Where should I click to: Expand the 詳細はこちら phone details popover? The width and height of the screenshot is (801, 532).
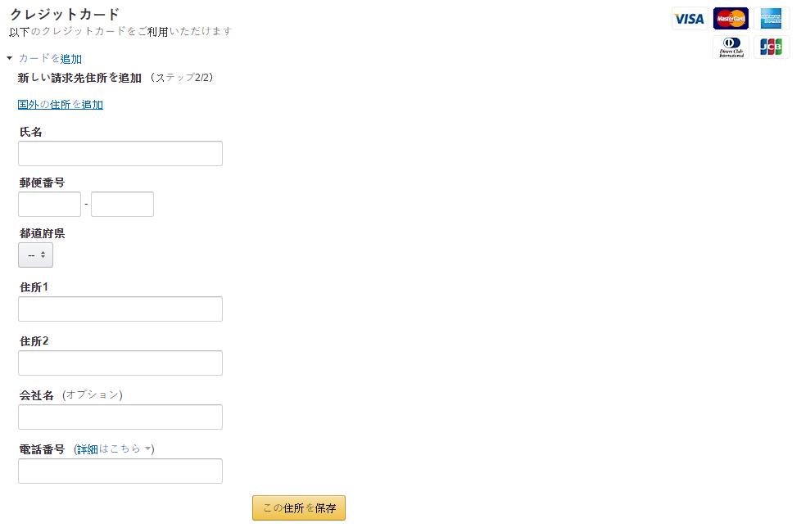click(x=115, y=449)
